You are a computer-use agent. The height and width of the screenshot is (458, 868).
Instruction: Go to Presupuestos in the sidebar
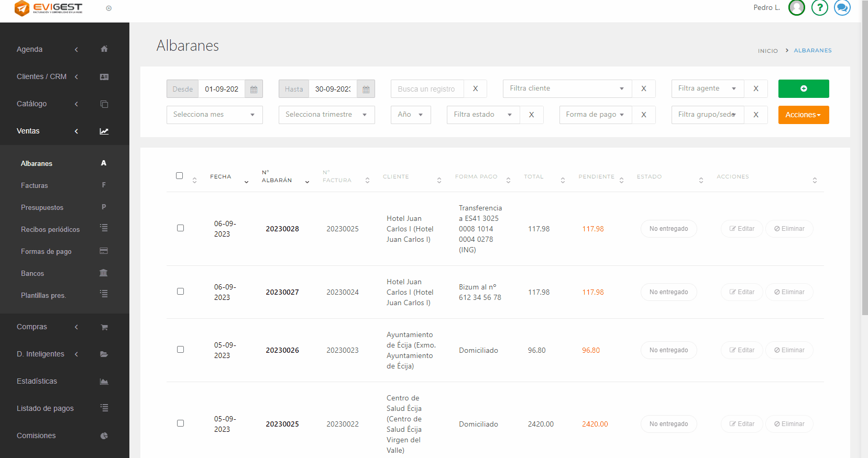[x=42, y=208]
